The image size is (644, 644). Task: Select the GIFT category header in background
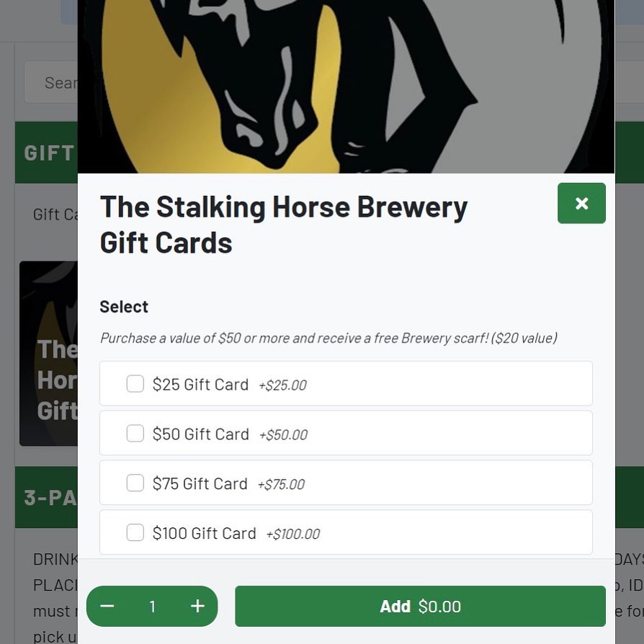(x=48, y=153)
